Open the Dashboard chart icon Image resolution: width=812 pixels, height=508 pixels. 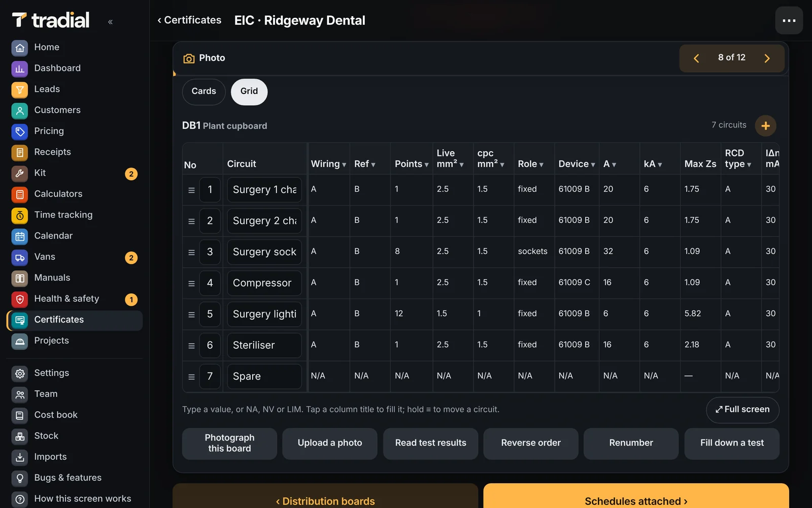(x=20, y=69)
